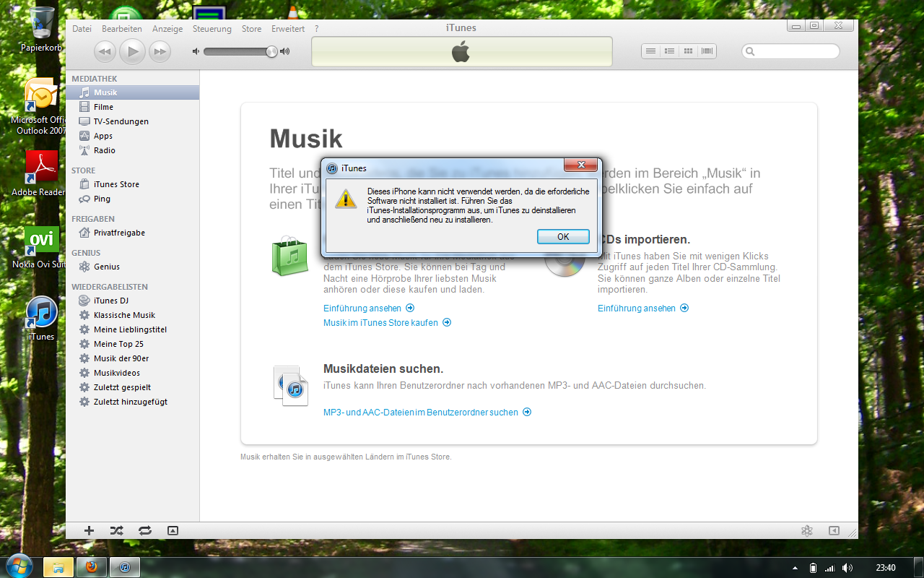Image resolution: width=924 pixels, height=578 pixels.
Task: Click the system tray volume icon
Action: (847, 568)
